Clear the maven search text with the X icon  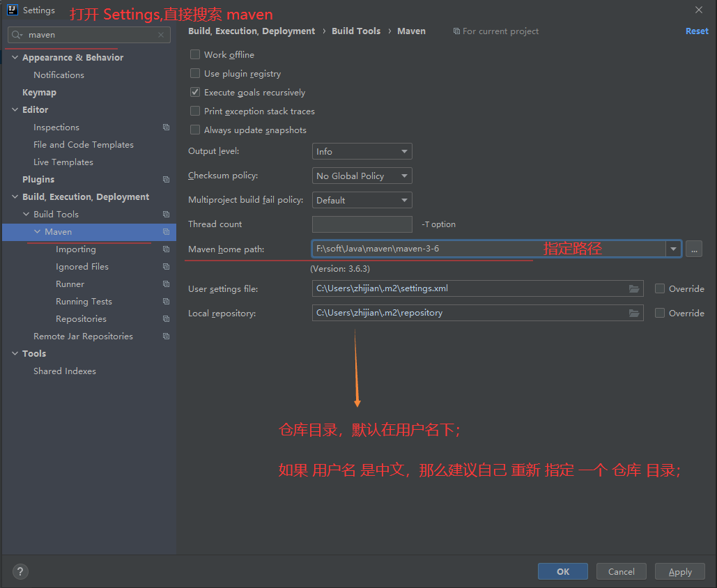[x=161, y=35]
